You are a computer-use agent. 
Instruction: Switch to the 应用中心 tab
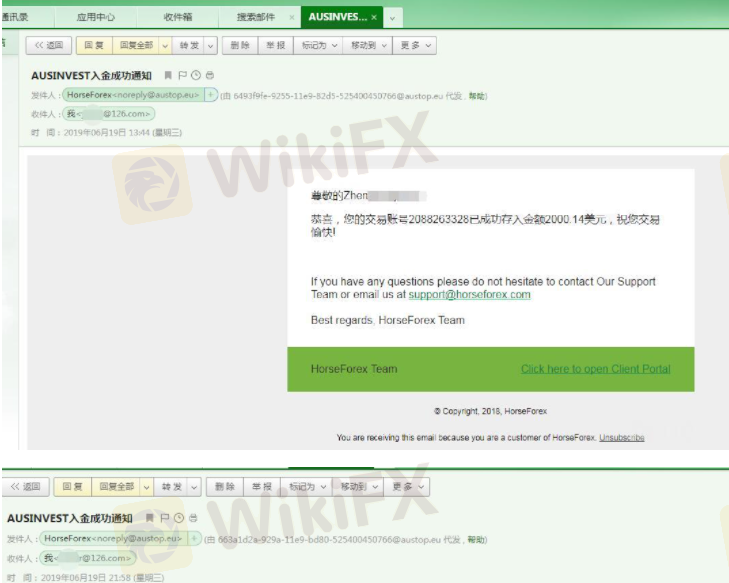click(95, 17)
